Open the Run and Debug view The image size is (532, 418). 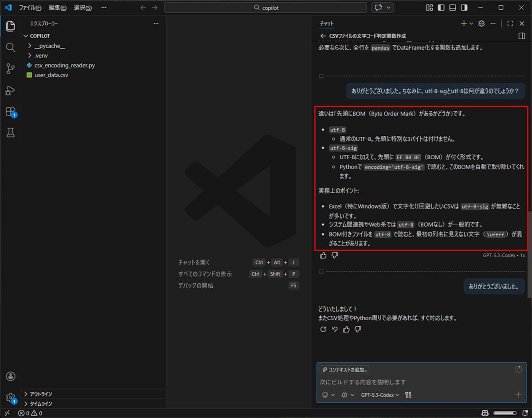[10, 90]
